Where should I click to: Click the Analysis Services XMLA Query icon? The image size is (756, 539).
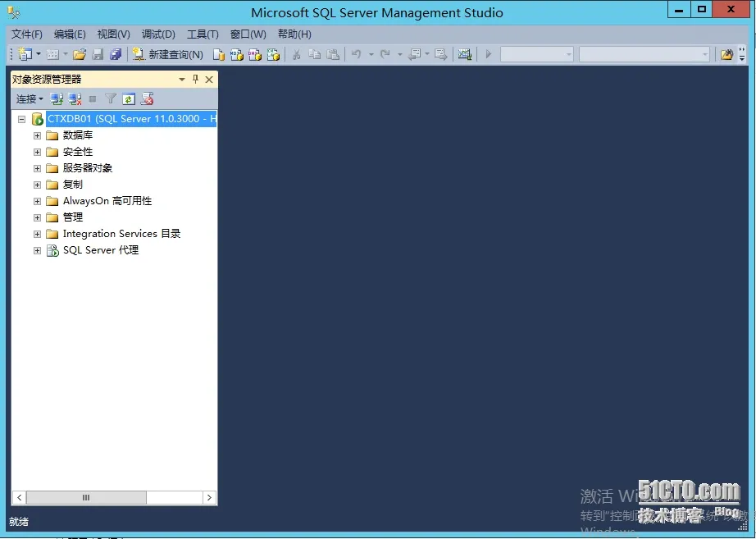pos(273,54)
